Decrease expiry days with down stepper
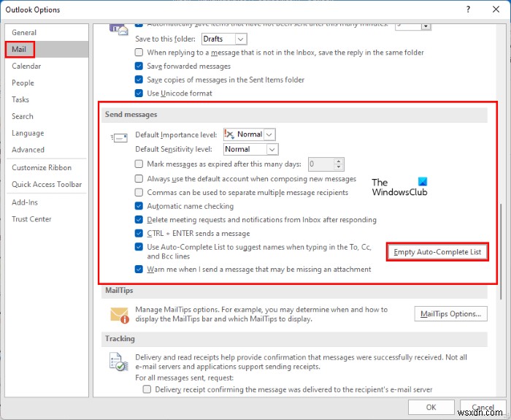The width and height of the screenshot is (511, 420). click(x=339, y=167)
